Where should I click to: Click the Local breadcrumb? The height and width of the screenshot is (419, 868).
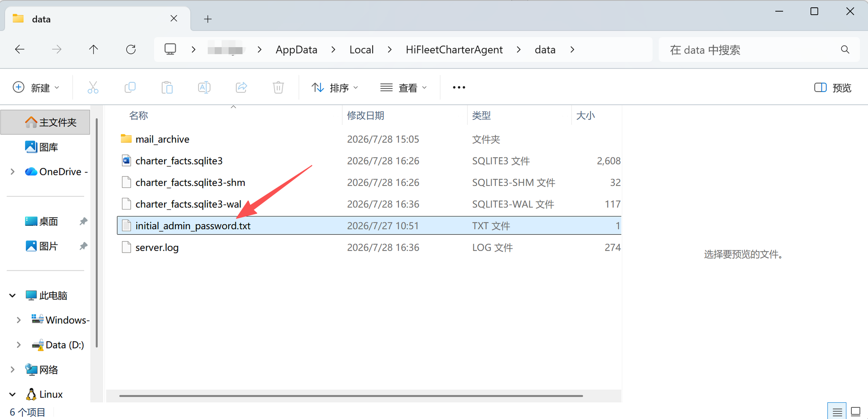[x=361, y=50]
